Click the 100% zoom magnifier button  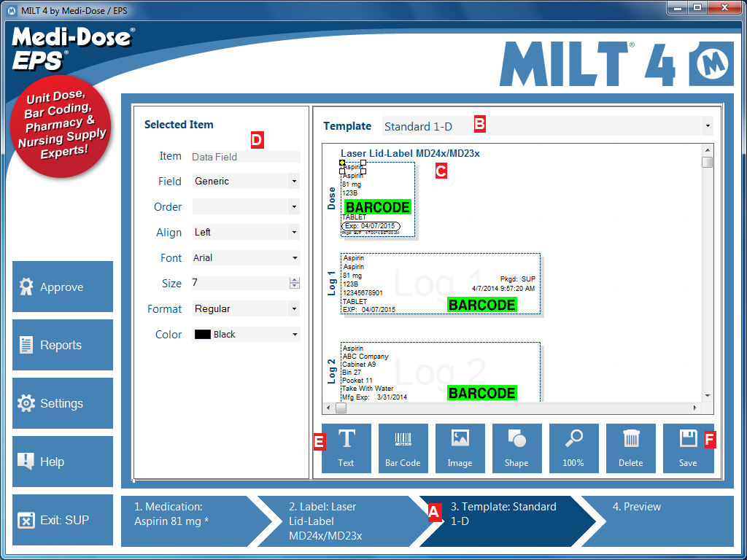pos(573,448)
